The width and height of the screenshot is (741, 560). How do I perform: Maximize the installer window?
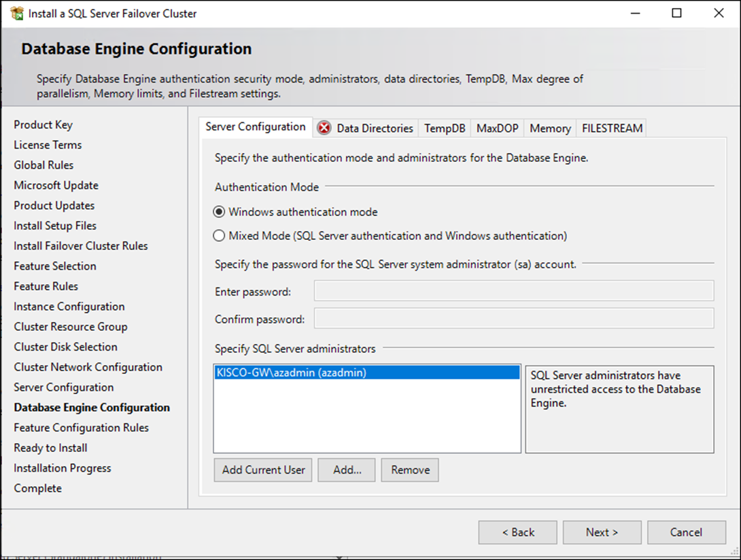click(676, 13)
